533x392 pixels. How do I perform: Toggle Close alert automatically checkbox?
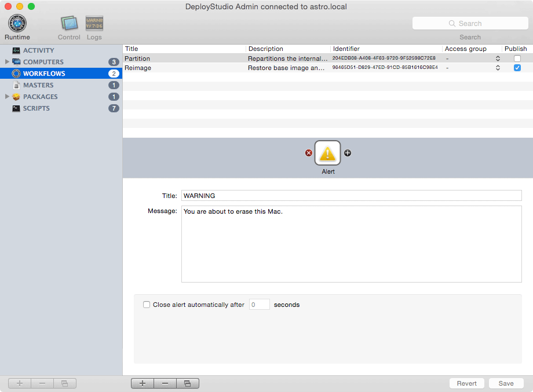pos(147,305)
